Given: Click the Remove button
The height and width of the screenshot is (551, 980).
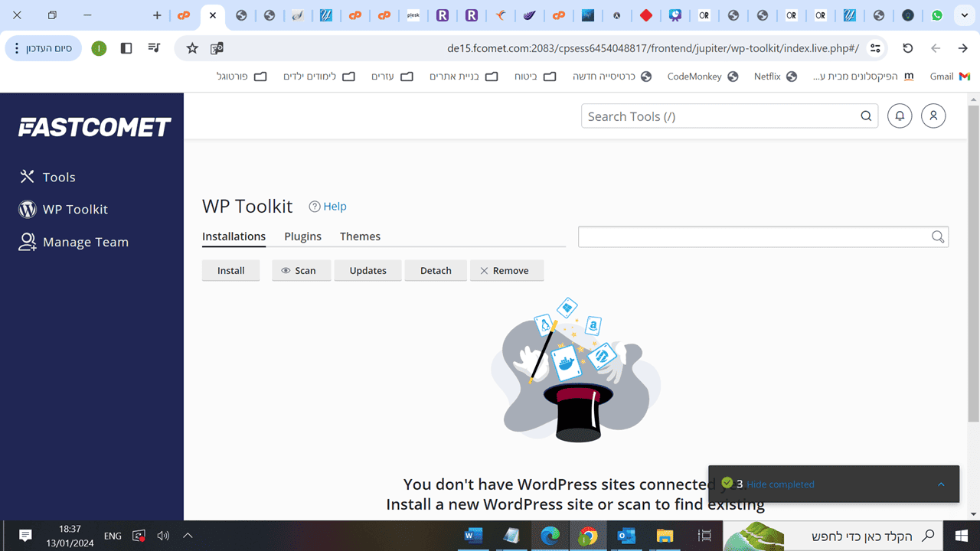Looking at the screenshot, I should (x=507, y=270).
